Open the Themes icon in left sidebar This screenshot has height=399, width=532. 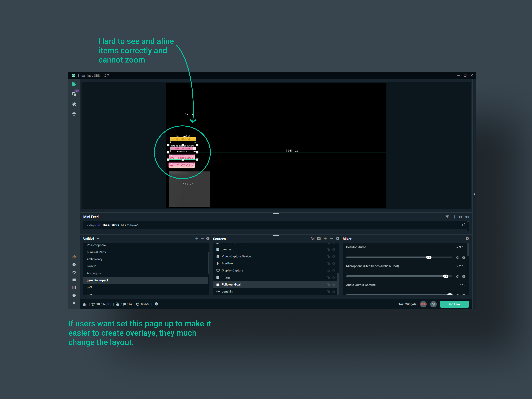[74, 104]
